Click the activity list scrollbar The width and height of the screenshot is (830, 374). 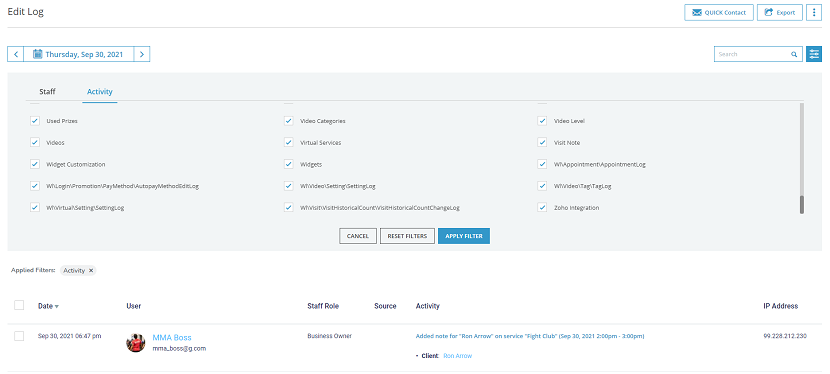(801, 205)
